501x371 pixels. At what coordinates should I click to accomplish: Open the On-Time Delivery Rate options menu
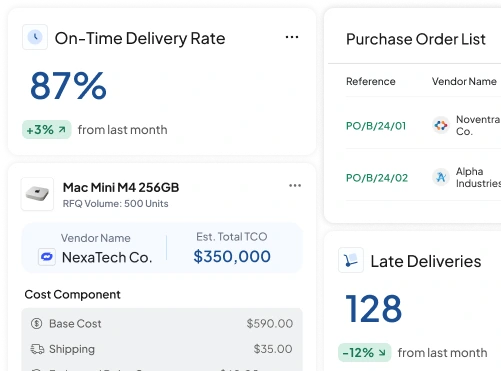[x=292, y=37]
